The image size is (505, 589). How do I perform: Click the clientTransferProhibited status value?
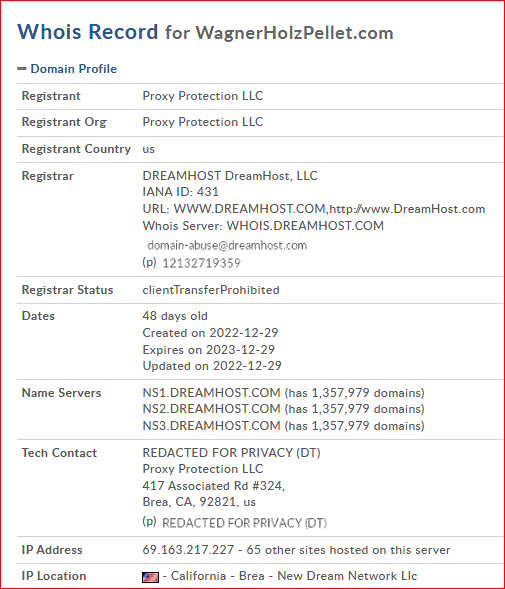click(211, 290)
